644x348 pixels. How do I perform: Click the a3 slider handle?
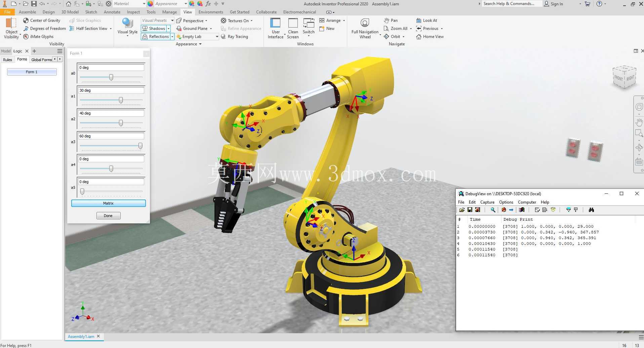click(x=140, y=146)
